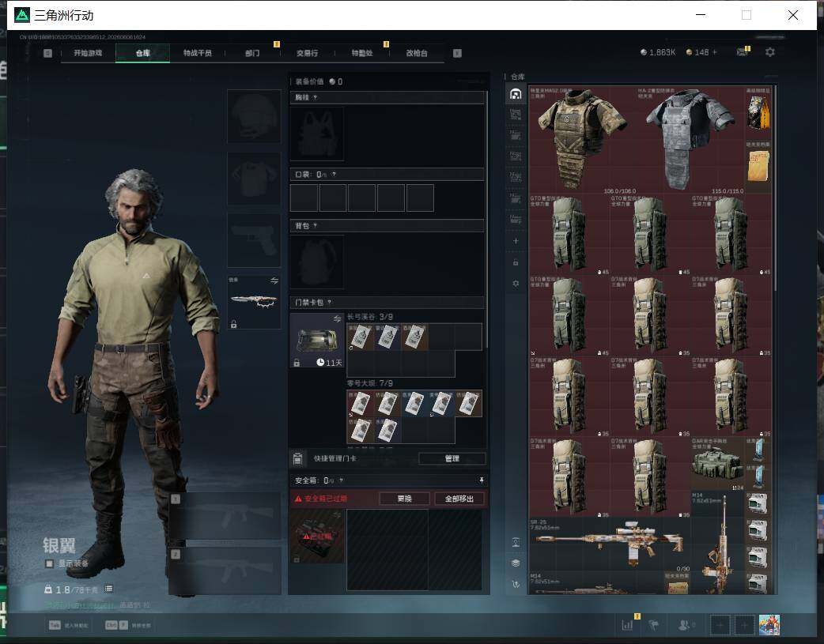This screenshot has height=644, width=824.
Task: Select the empty pistol slot
Action: [x=254, y=240]
